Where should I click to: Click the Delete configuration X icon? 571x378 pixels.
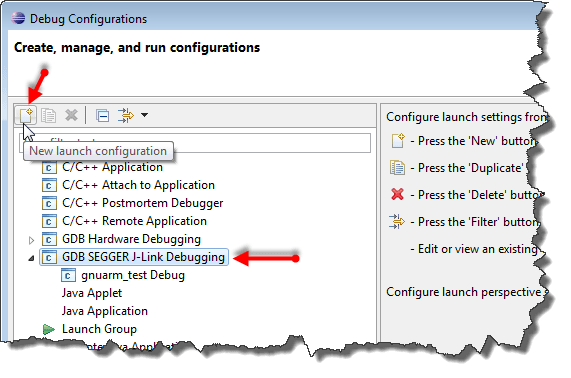(71, 115)
